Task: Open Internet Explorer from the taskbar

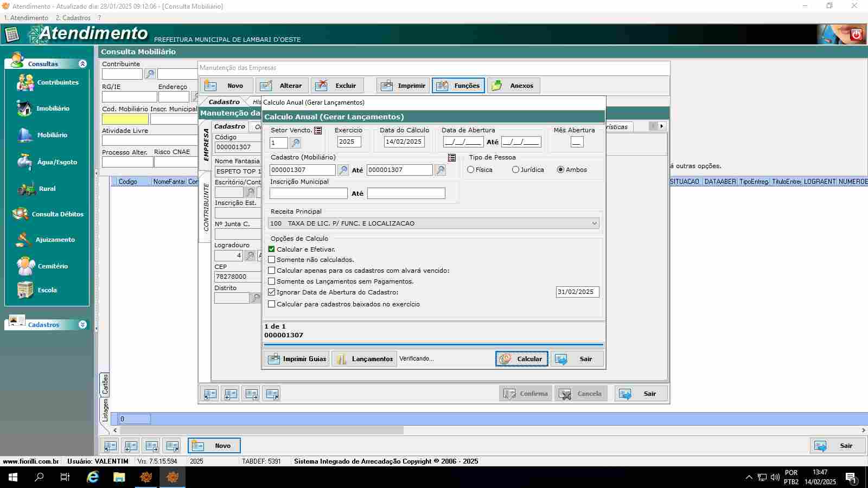Action: (93, 477)
